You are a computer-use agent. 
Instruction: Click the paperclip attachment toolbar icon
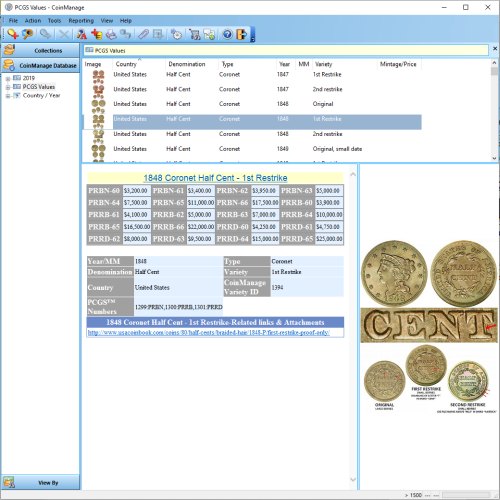143,34
